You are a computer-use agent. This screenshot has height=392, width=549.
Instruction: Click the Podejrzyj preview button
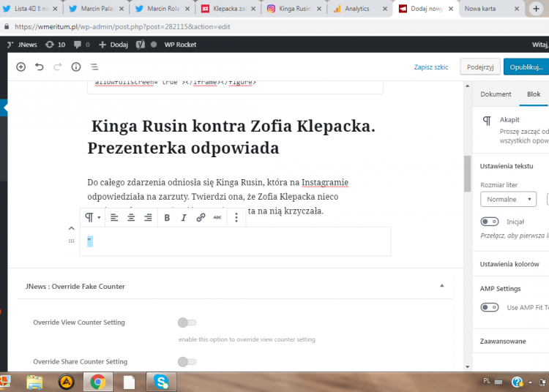click(479, 67)
